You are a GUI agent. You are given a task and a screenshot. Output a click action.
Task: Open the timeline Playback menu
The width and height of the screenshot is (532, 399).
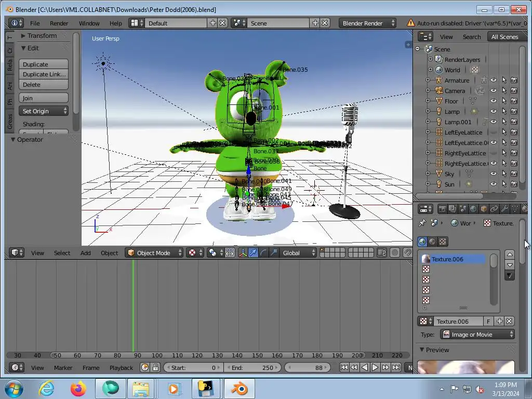click(121, 367)
